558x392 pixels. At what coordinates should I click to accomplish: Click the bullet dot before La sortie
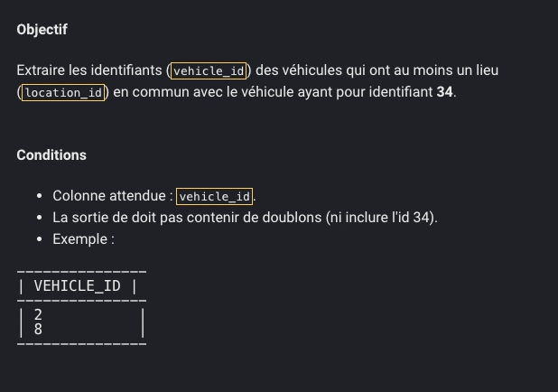click(40, 218)
